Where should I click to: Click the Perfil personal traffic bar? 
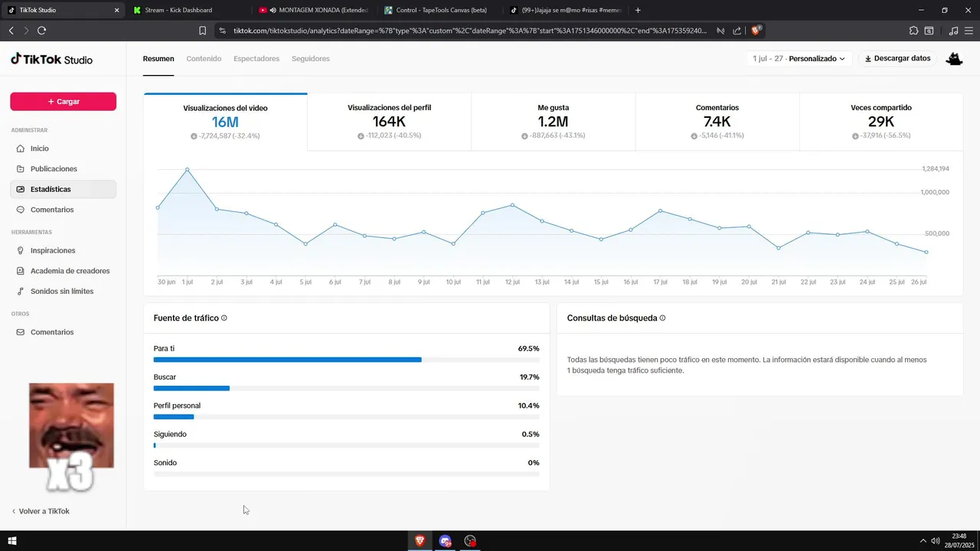point(346,417)
